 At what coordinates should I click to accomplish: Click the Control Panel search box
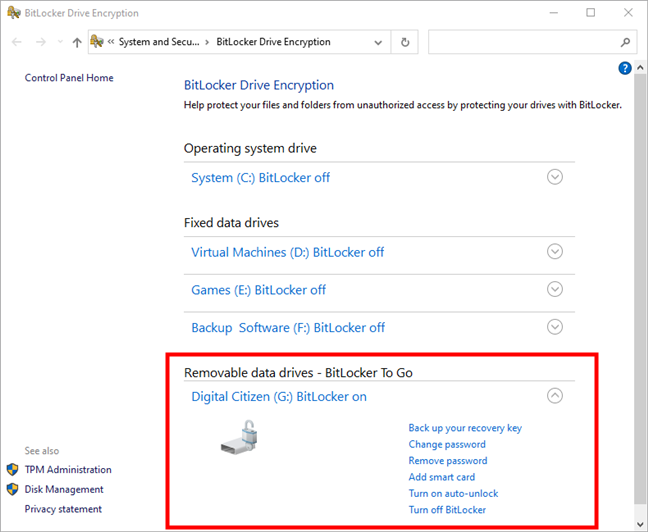(532, 42)
